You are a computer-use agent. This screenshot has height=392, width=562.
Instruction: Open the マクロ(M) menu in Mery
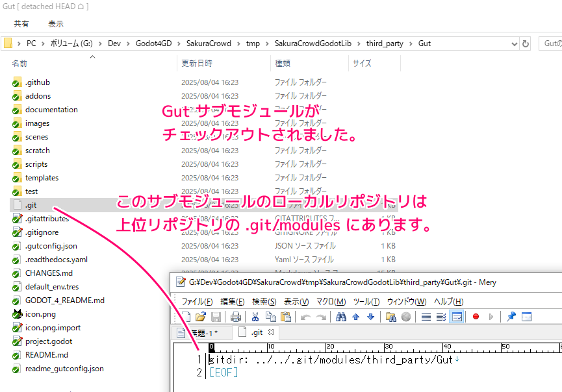(331, 301)
